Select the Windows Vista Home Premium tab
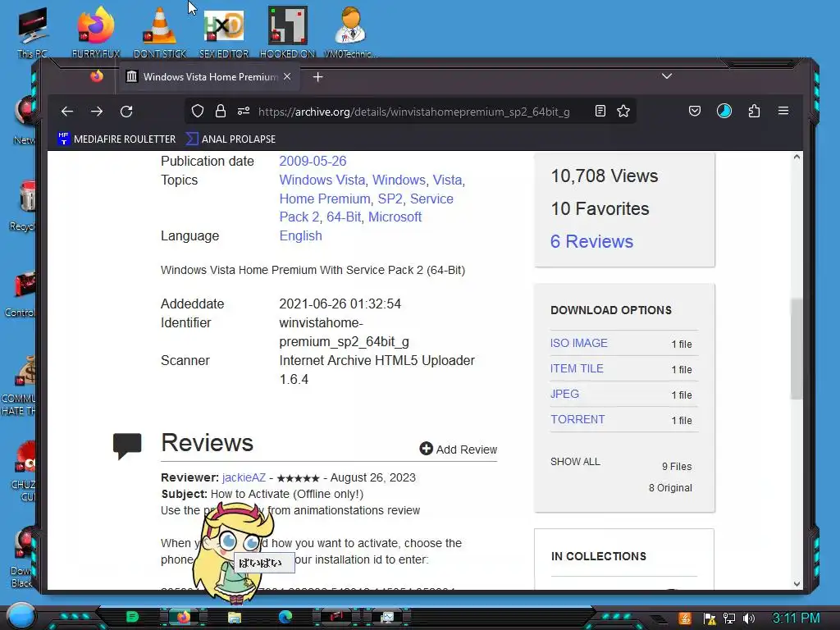 pos(209,76)
